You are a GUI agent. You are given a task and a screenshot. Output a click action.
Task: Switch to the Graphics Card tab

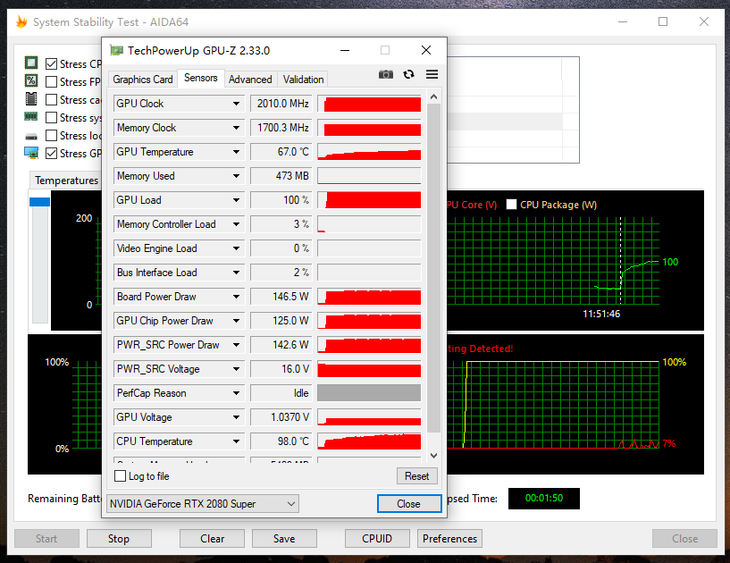pyautogui.click(x=143, y=79)
